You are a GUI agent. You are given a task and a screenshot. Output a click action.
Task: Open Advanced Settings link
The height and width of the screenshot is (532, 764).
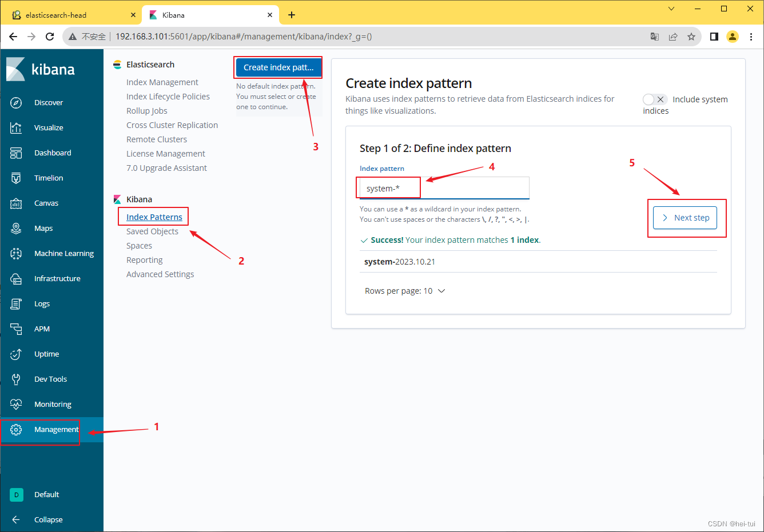click(160, 274)
